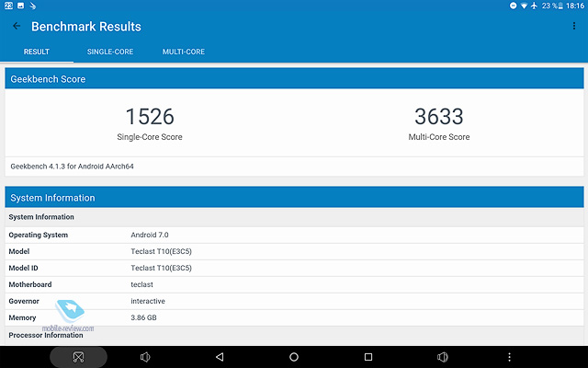Switch to the RESULT tab
This screenshot has width=588, height=368.
tap(37, 52)
